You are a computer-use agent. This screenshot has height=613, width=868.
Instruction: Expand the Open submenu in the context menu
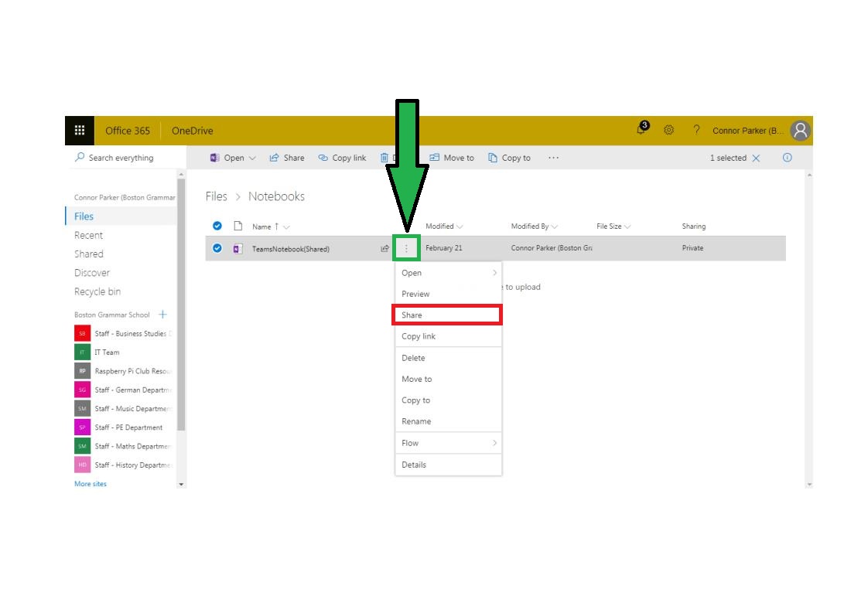[448, 272]
